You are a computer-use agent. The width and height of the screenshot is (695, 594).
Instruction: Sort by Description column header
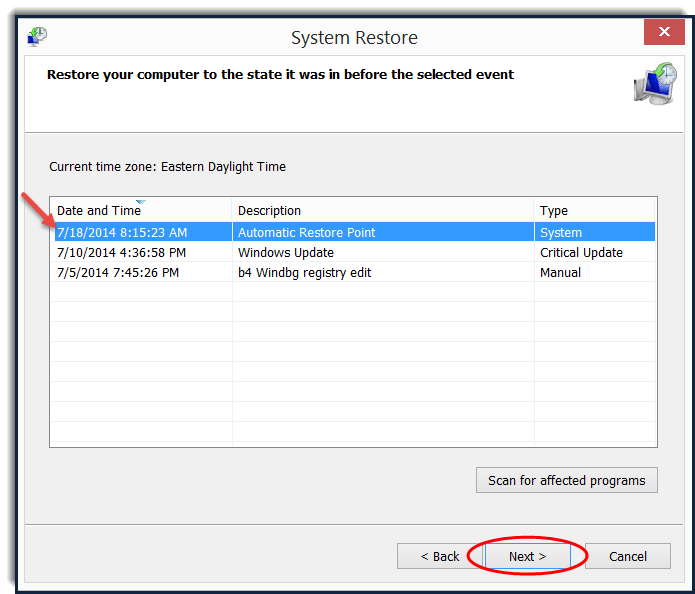pyautogui.click(x=383, y=210)
